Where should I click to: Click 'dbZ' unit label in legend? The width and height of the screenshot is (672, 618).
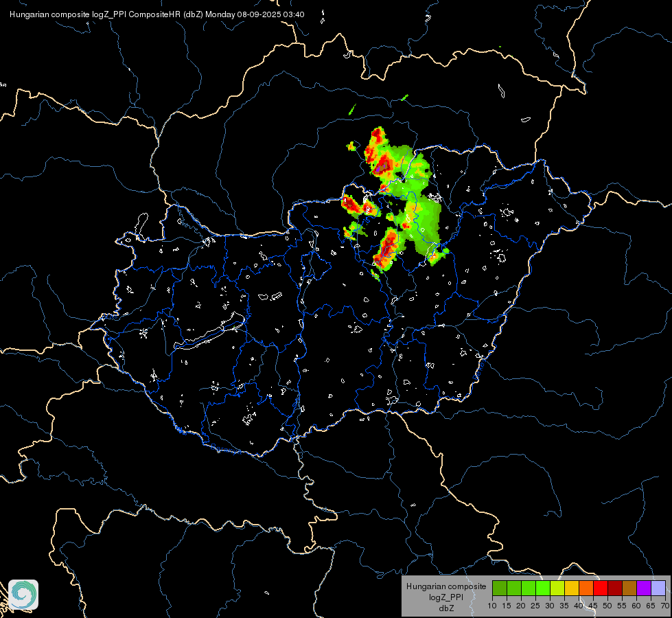(446, 608)
